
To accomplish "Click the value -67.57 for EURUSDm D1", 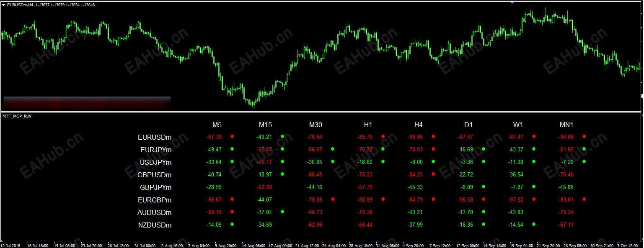I will tap(466, 137).
